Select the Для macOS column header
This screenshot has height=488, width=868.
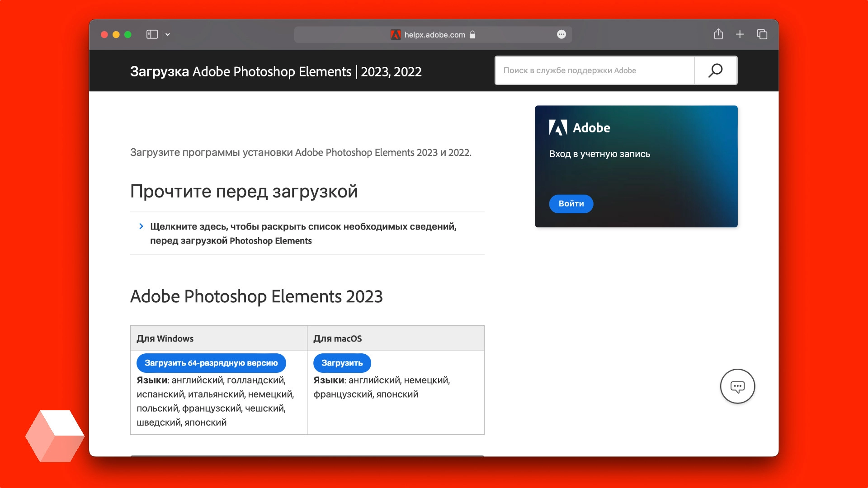coord(338,338)
